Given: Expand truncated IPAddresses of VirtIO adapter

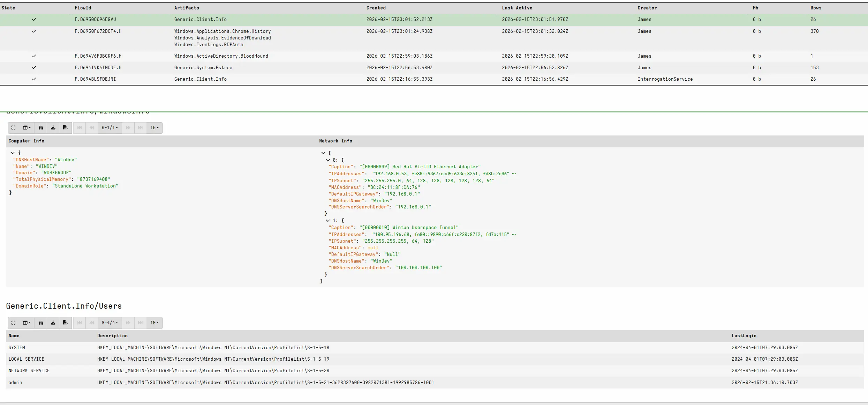Looking at the screenshot, I should pos(514,174).
